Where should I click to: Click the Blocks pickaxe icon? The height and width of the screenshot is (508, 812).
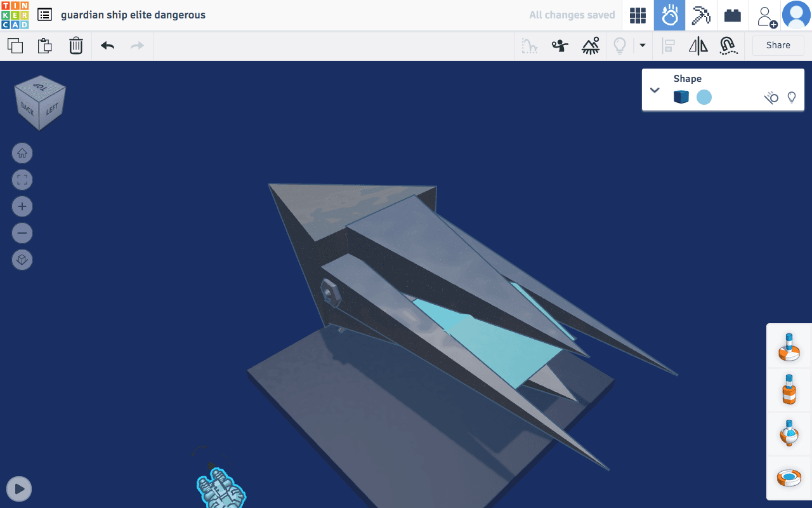click(x=701, y=15)
